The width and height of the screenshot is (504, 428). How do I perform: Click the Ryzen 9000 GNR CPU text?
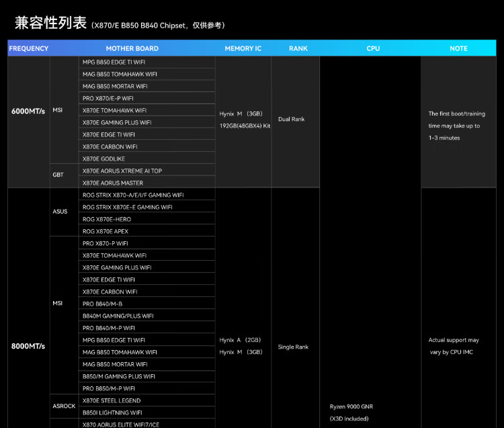351,407
